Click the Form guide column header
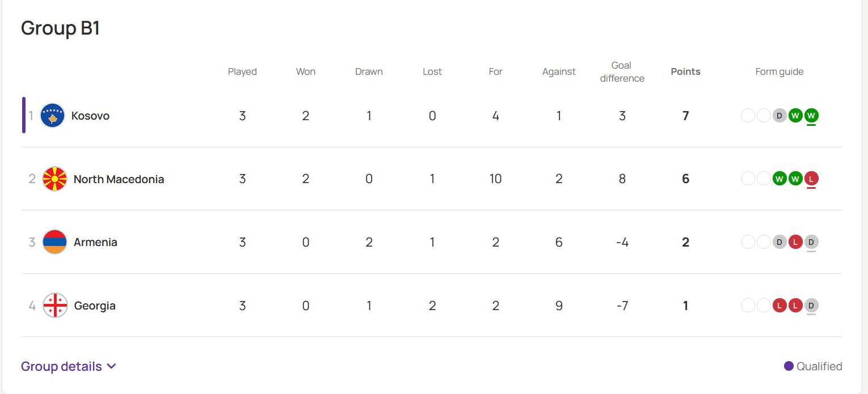868x394 pixels. click(x=779, y=71)
